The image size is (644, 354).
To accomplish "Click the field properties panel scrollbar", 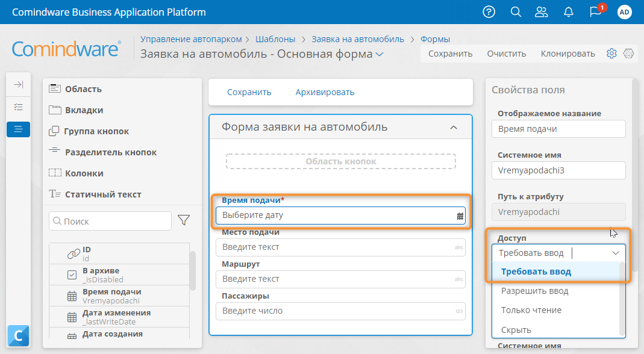I will pyautogui.click(x=636, y=175).
